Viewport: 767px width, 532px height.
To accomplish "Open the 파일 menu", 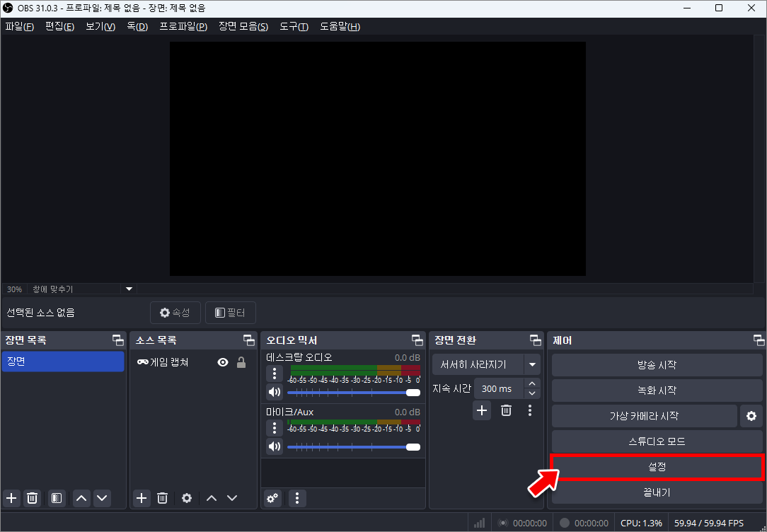I will (x=20, y=26).
